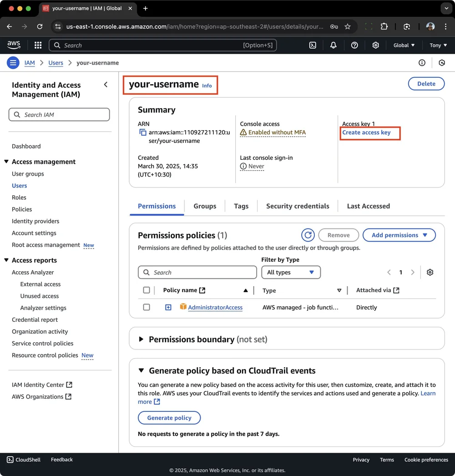Click the Chrome profile avatar
This screenshot has width=455, height=476.
[430, 26]
